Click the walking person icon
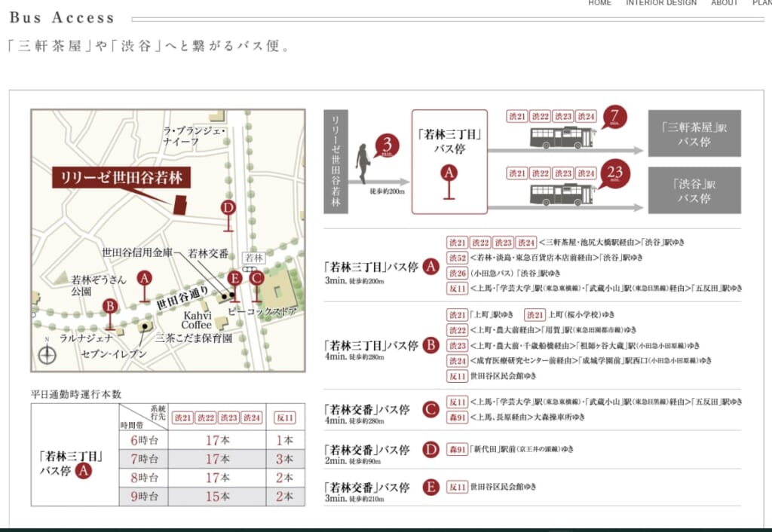This screenshot has height=532, width=772. [363, 164]
